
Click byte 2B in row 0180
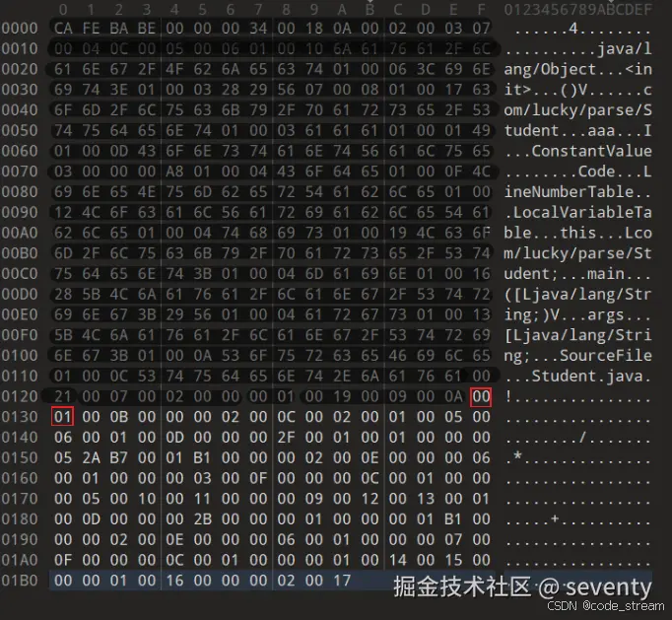tap(202, 519)
